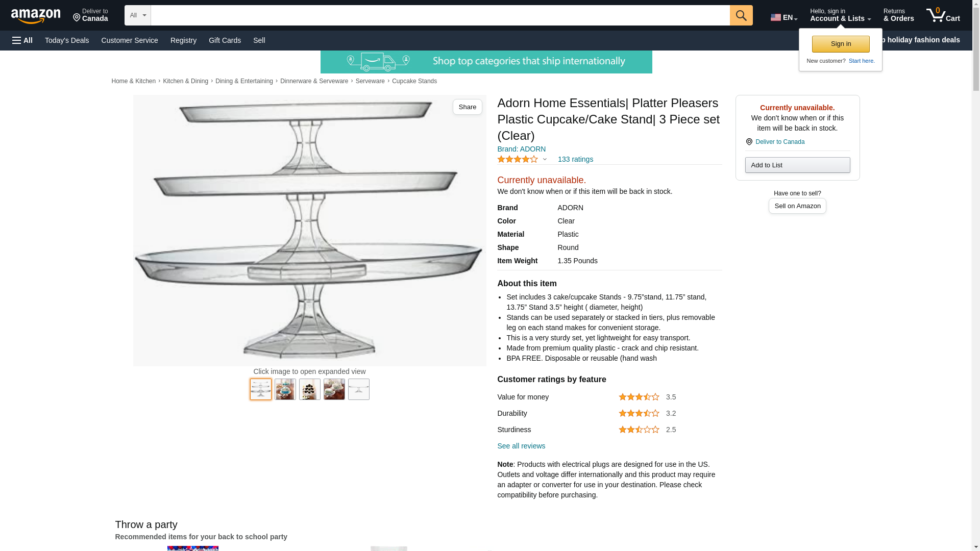Click the Share button
This screenshot has width=980, height=551.
coord(467,107)
